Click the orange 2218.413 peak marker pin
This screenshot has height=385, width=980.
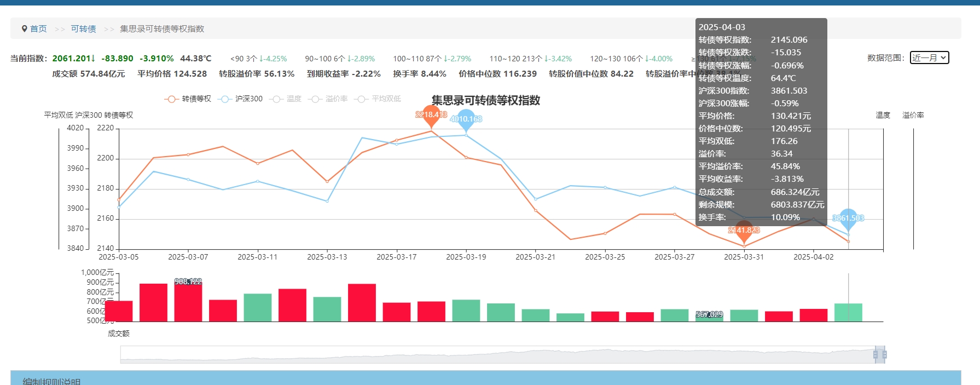pos(431,116)
